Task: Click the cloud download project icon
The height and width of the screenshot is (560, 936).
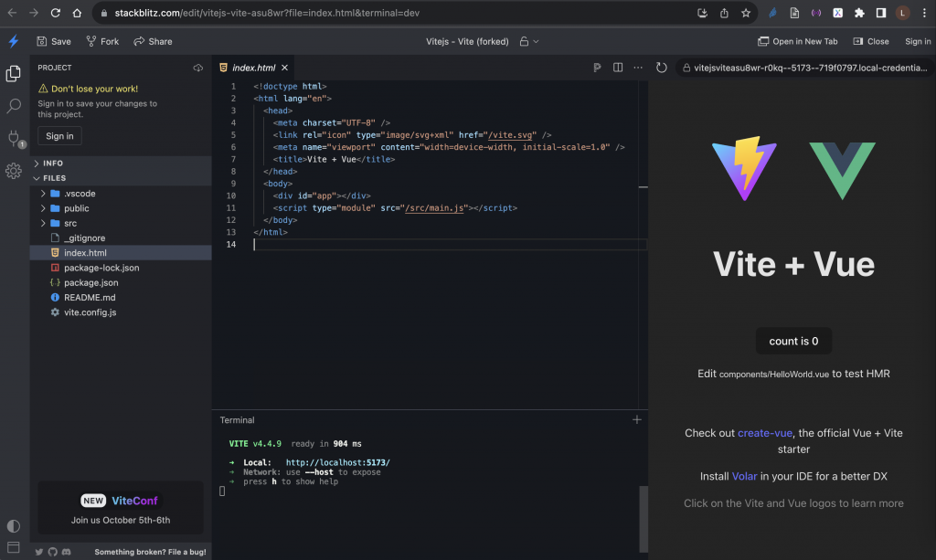Action: coord(198,68)
